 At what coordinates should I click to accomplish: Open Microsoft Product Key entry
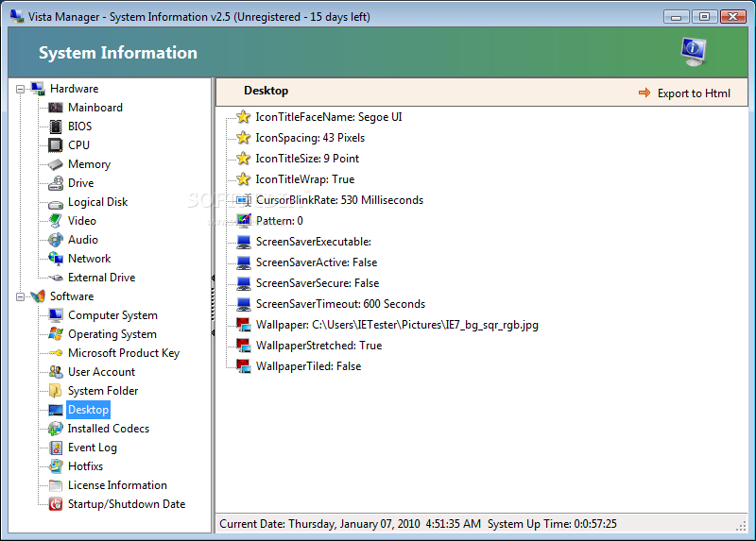tap(124, 353)
